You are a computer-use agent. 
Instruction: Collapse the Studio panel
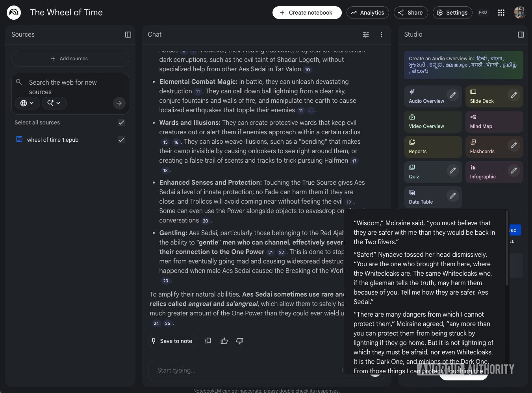[x=521, y=35]
